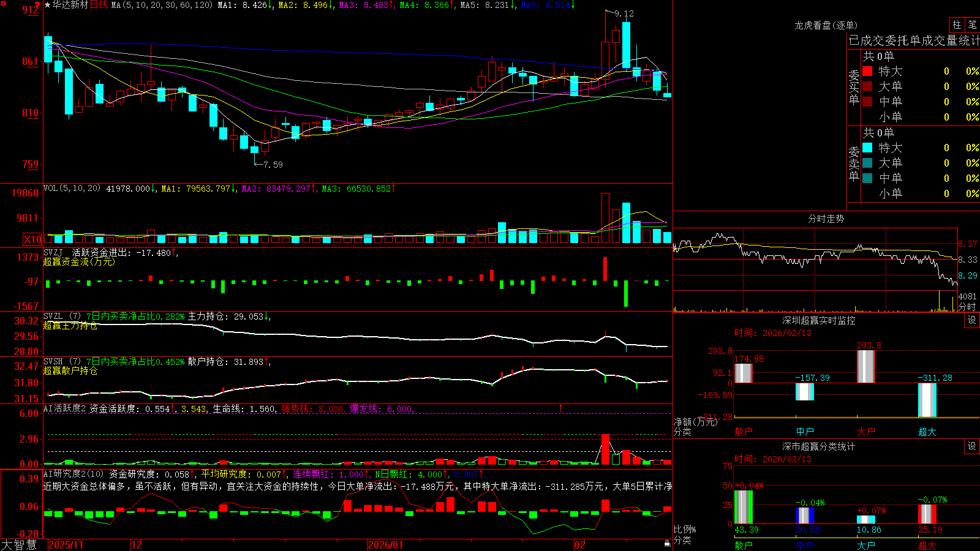Viewport: 980px width, 551px height.
Task: Click the red arrow marker in AI活跃度2 panel
Action: (x=560, y=408)
